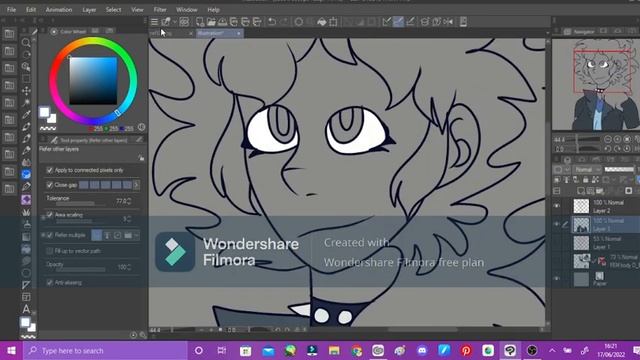Click the Scale/Rotate transform command bar icon
Image resolution: width=640 pixels, height=360 pixels.
point(333,22)
